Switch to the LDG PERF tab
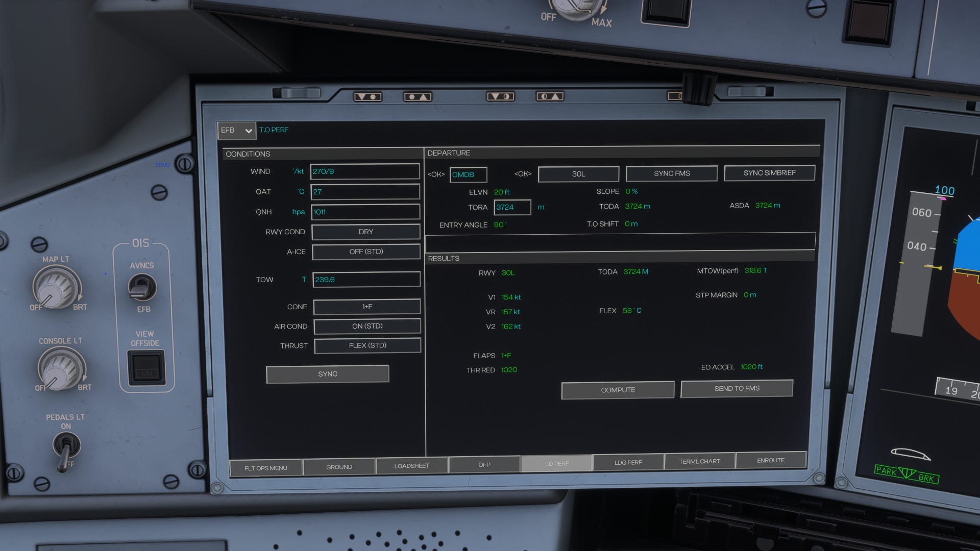Screen dimensions: 980x551 click(628, 462)
